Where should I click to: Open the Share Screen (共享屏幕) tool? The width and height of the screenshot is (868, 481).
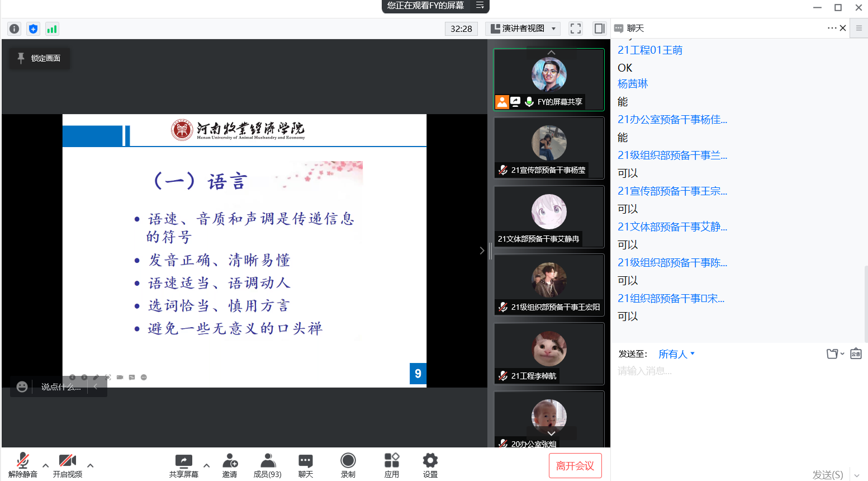click(x=183, y=465)
